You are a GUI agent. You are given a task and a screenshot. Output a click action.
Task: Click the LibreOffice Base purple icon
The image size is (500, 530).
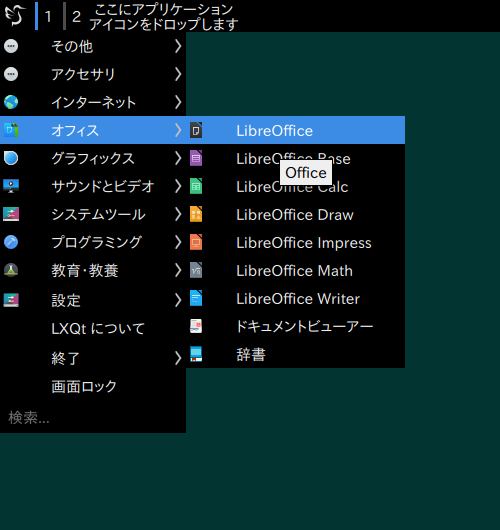tap(196, 158)
